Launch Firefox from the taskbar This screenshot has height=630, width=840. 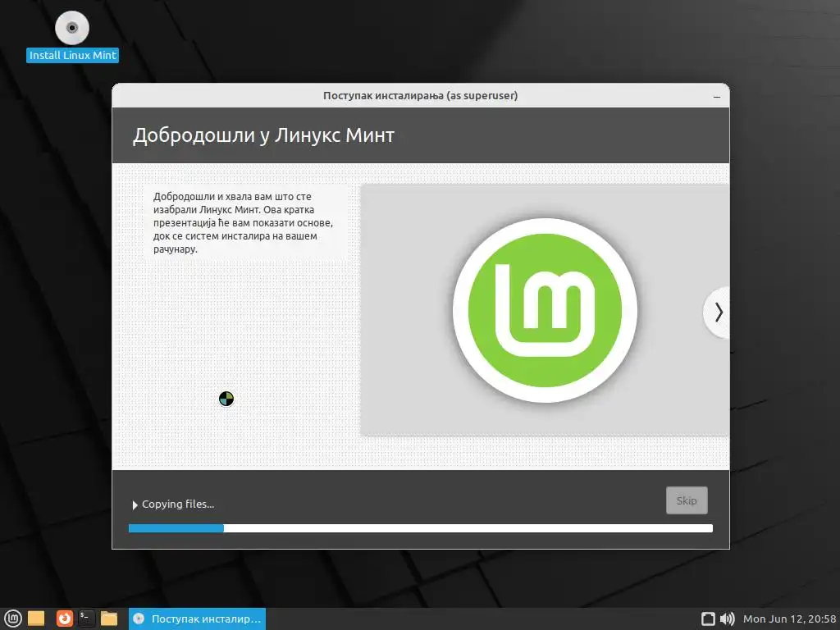point(64,619)
